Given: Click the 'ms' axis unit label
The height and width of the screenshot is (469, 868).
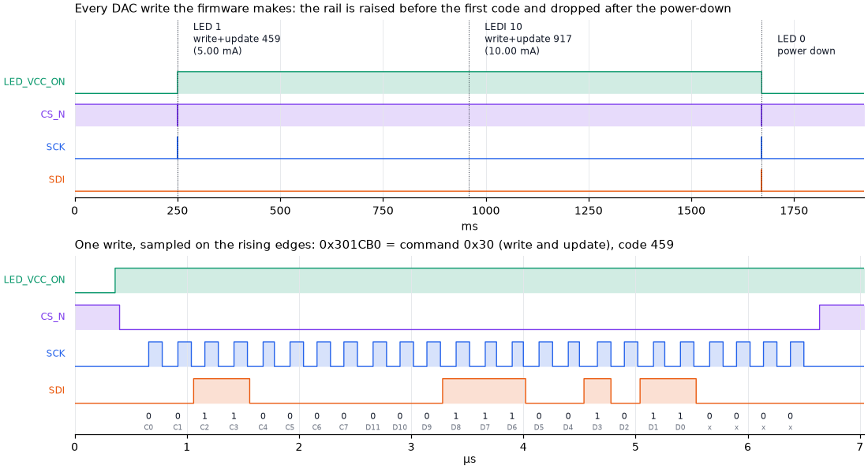Looking at the screenshot, I should [470, 227].
